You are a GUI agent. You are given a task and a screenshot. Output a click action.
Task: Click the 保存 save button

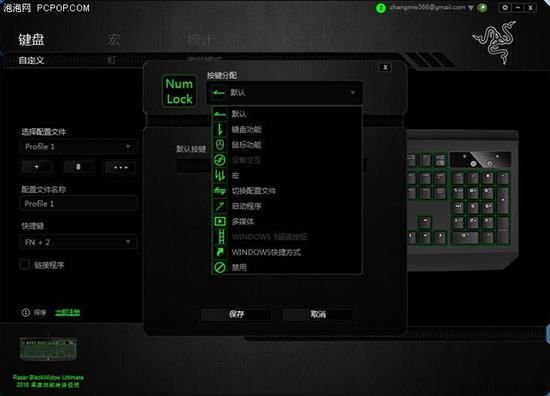[236, 314]
